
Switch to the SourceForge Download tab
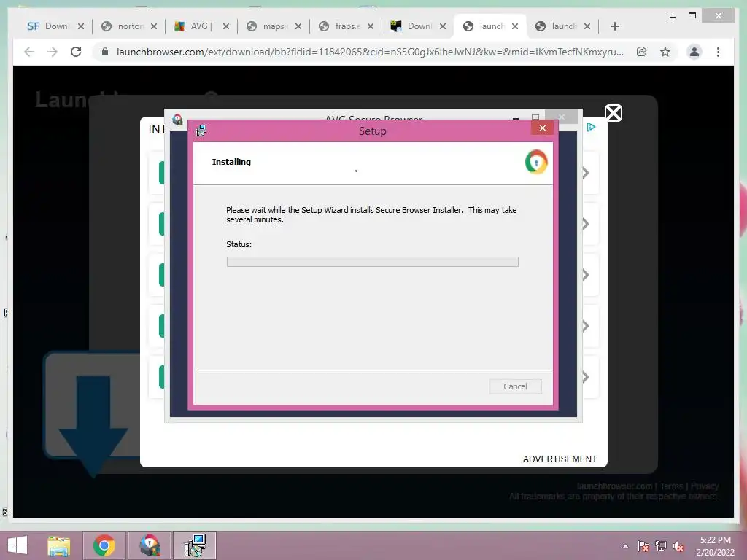coord(47,26)
